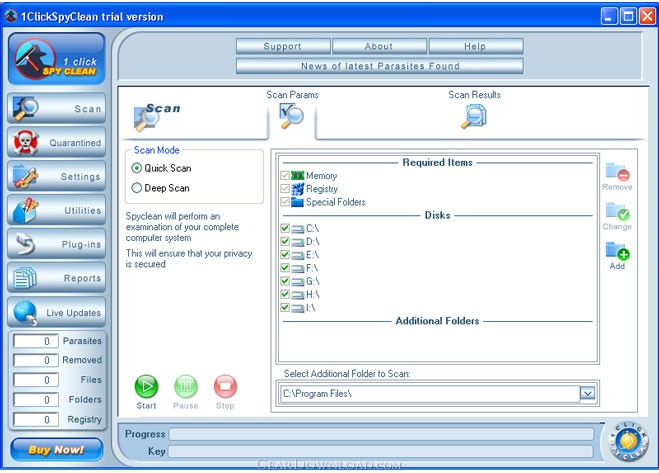Maximize the 1ClickSpyClean window

(x=628, y=16)
